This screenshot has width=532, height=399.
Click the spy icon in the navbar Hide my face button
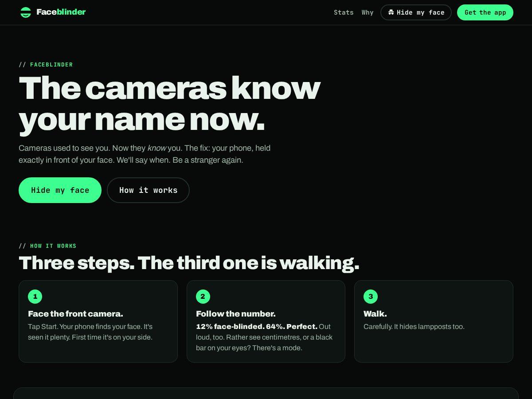point(391,12)
